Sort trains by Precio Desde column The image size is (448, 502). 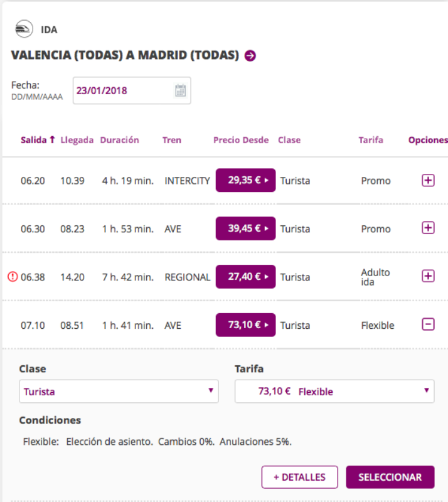coord(241,140)
